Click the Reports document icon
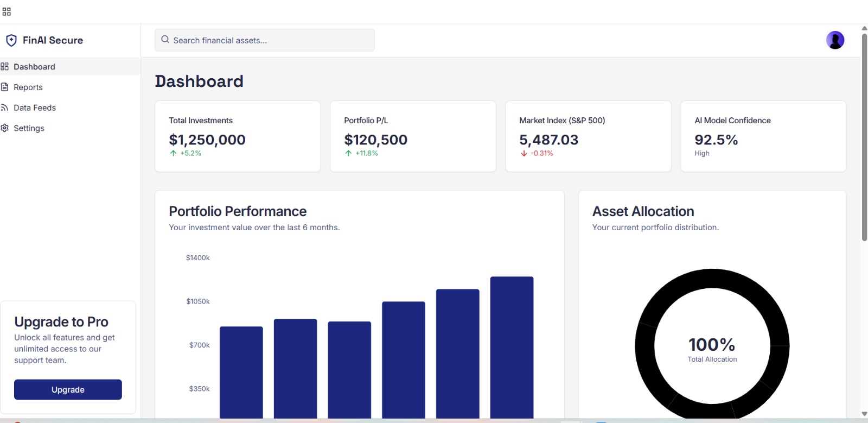 5,87
